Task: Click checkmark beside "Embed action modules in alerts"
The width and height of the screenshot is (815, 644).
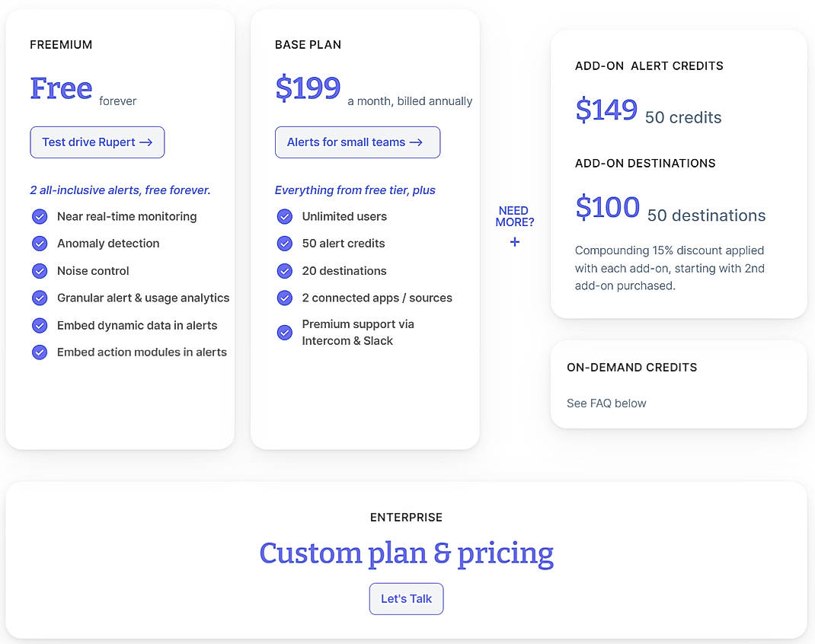Action: [x=40, y=352]
